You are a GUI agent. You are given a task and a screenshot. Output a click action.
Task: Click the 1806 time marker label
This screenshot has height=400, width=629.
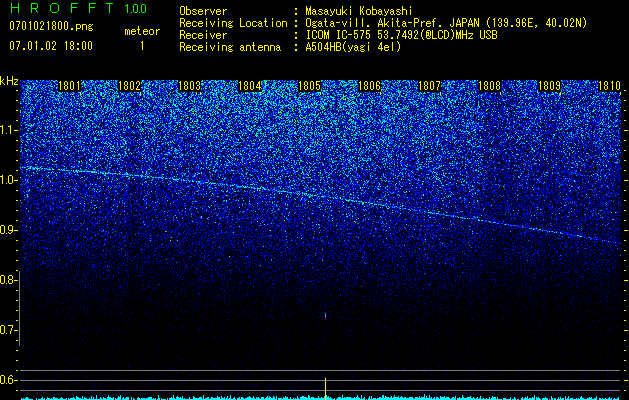(x=369, y=86)
